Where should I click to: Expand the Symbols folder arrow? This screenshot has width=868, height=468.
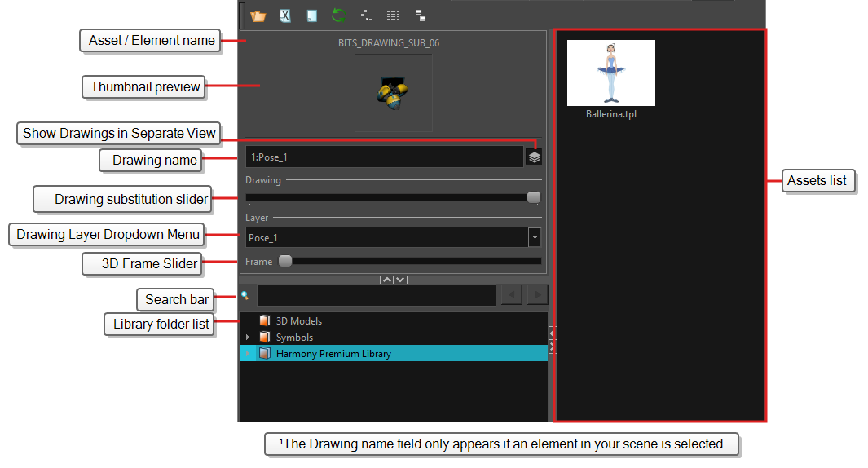pyautogui.click(x=248, y=337)
